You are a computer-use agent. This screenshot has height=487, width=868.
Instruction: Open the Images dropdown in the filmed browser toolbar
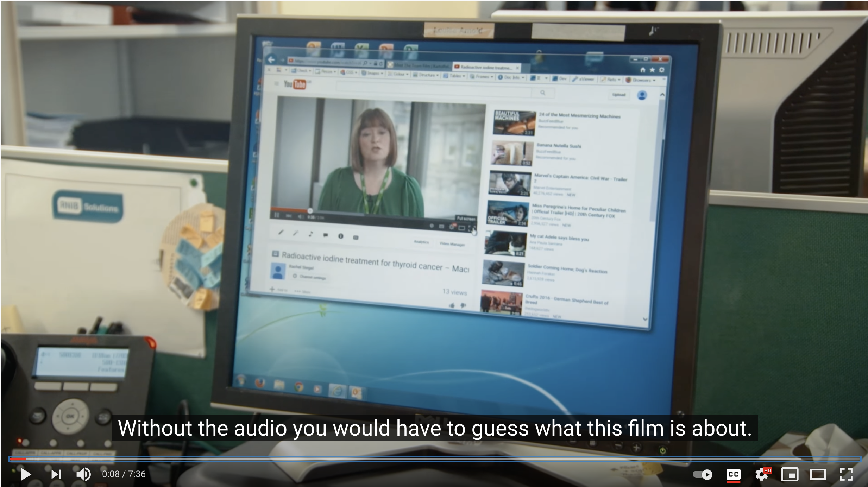point(372,73)
